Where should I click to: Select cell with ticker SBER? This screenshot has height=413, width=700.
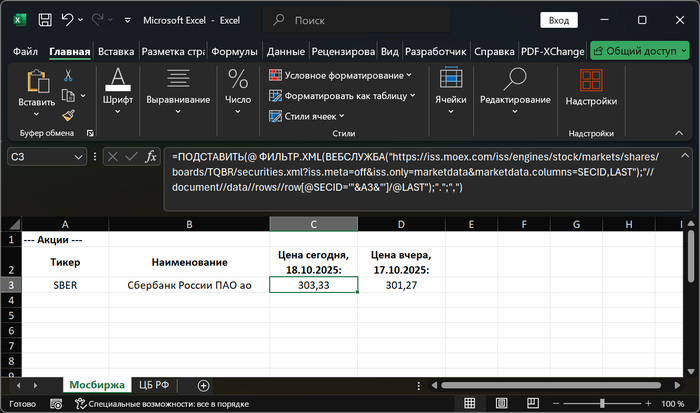click(65, 285)
